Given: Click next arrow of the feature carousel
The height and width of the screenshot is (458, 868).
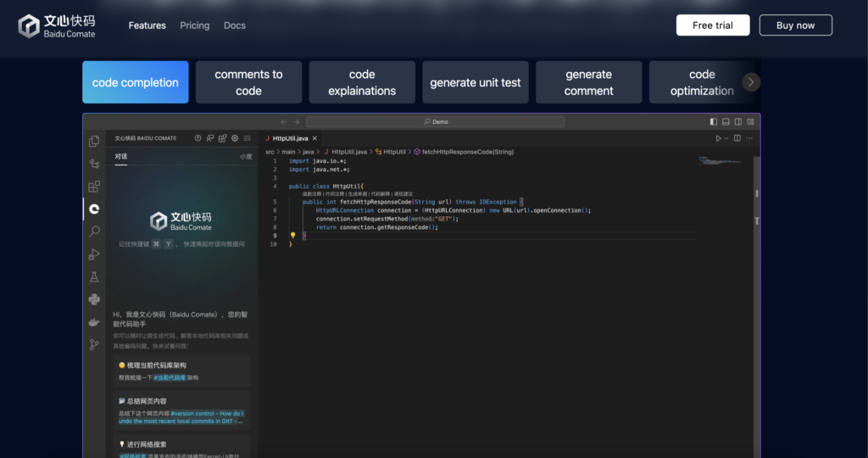Looking at the screenshot, I should point(751,82).
